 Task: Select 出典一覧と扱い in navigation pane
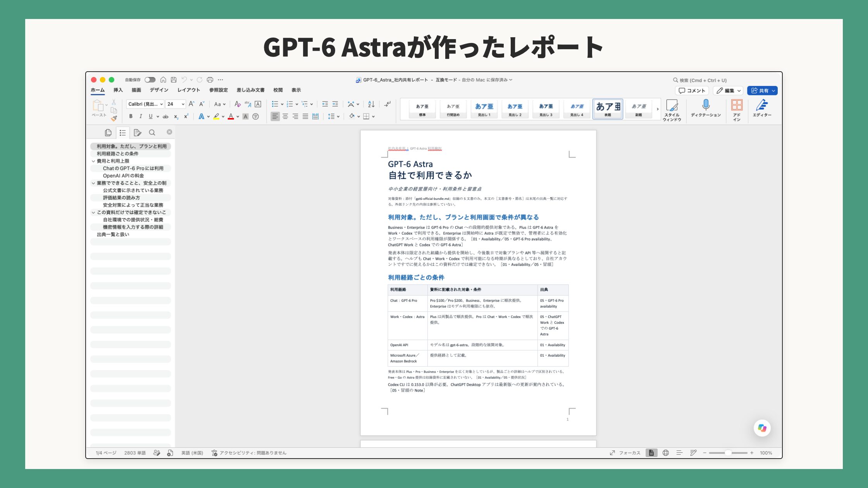point(113,234)
